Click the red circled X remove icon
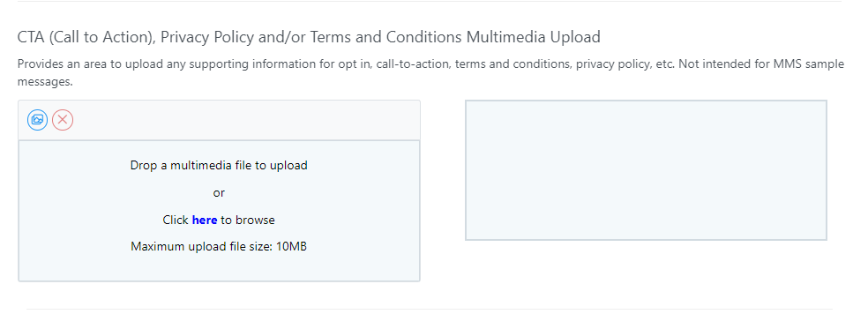The height and width of the screenshot is (329, 868). point(63,120)
